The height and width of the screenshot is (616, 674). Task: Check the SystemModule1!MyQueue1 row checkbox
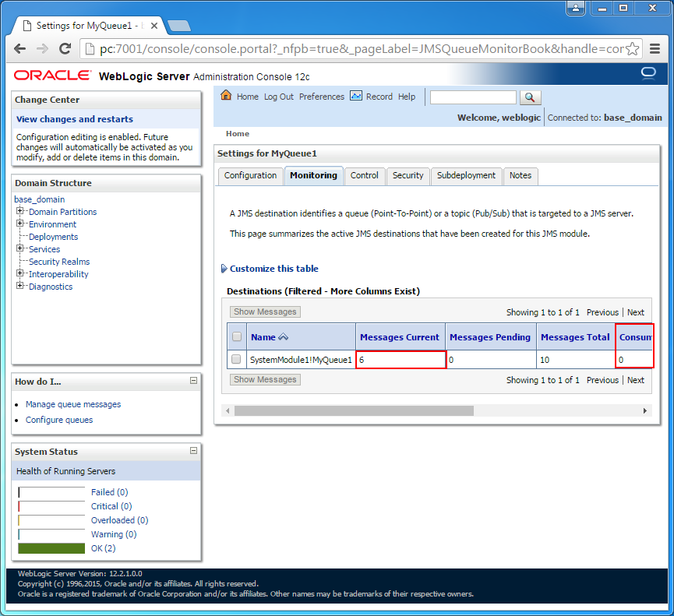(236, 359)
